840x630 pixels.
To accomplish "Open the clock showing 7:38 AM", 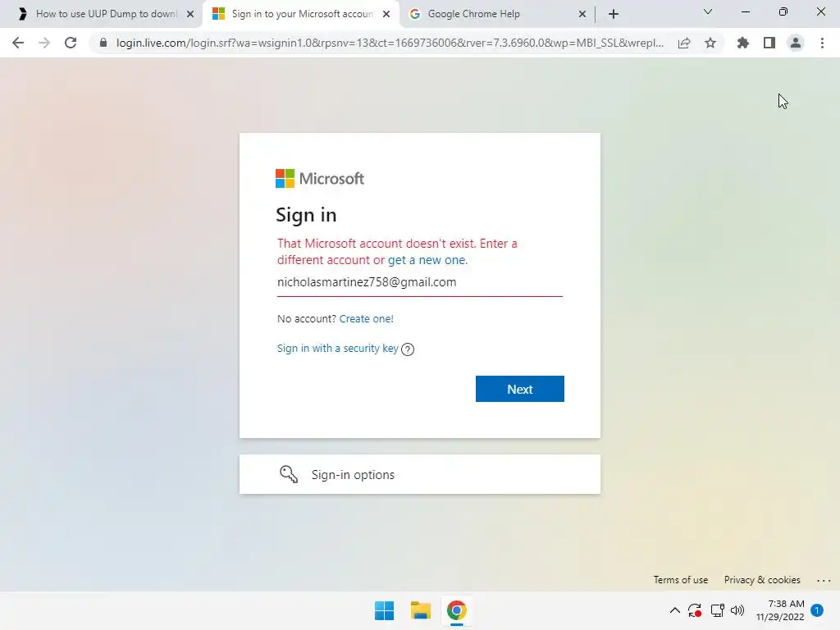I will pyautogui.click(x=780, y=610).
